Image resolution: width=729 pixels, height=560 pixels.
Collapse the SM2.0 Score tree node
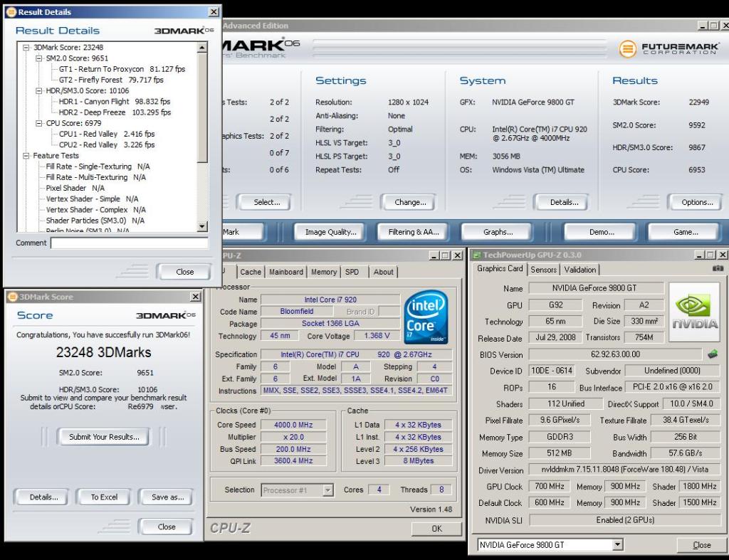[x=39, y=58]
